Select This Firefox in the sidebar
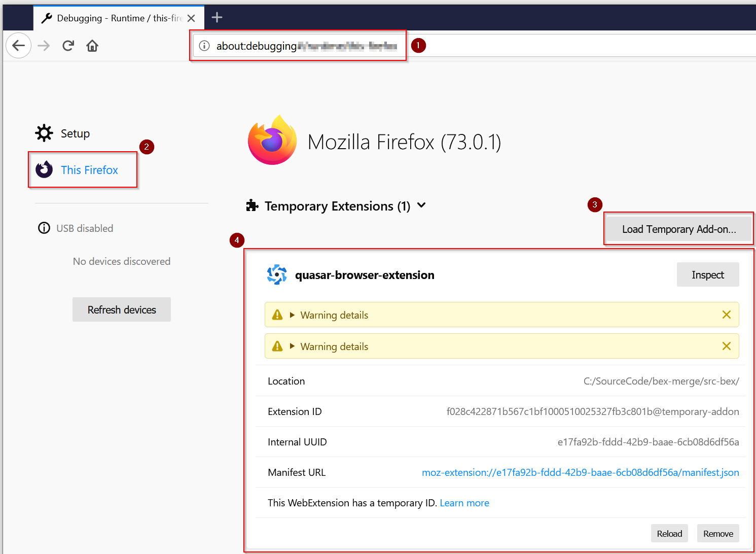This screenshot has height=554, width=756. pyautogui.click(x=89, y=170)
